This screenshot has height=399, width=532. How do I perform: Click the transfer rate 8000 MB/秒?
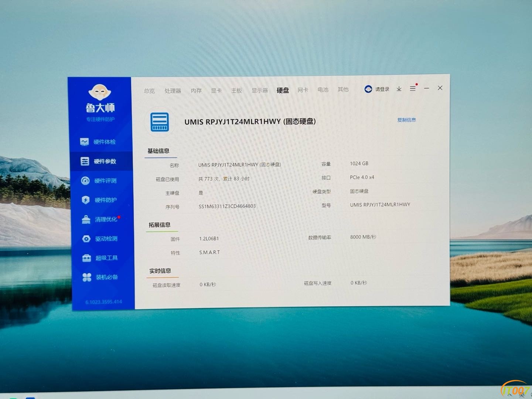(x=363, y=237)
